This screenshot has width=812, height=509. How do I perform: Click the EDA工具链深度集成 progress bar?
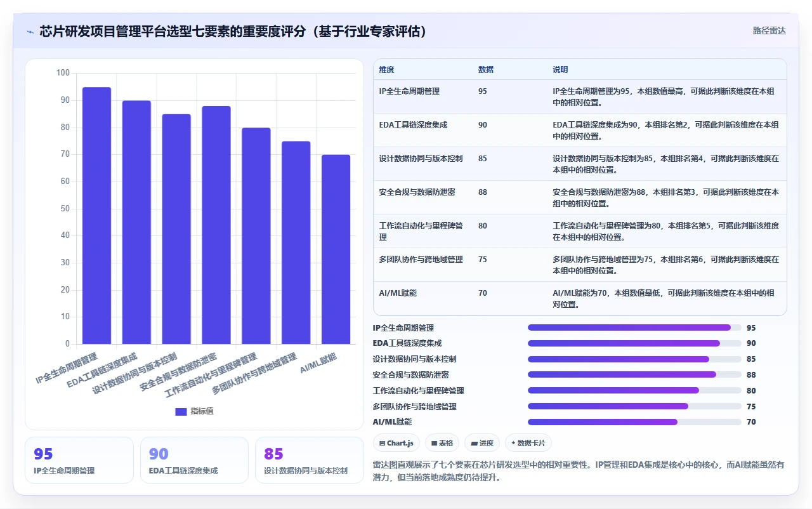pos(634,343)
